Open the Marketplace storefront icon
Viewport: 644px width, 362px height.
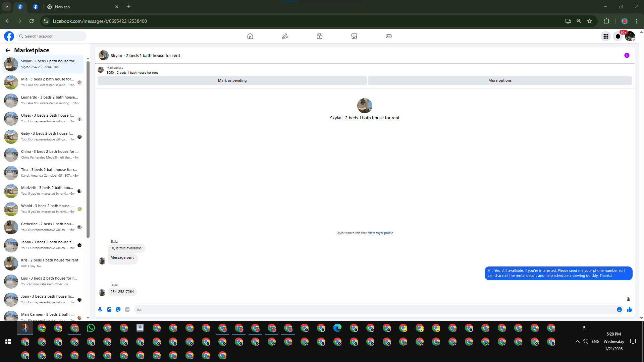coord(354,36)
